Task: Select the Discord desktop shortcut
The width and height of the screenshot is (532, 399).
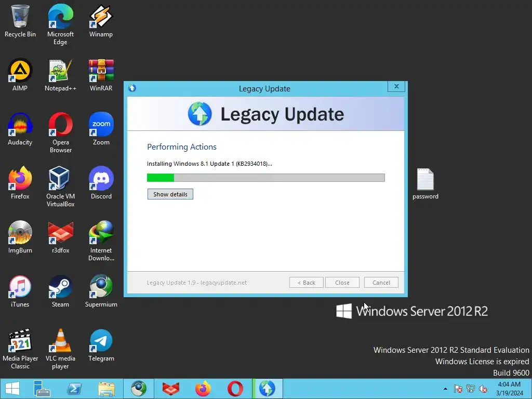Action: point(101,183)
